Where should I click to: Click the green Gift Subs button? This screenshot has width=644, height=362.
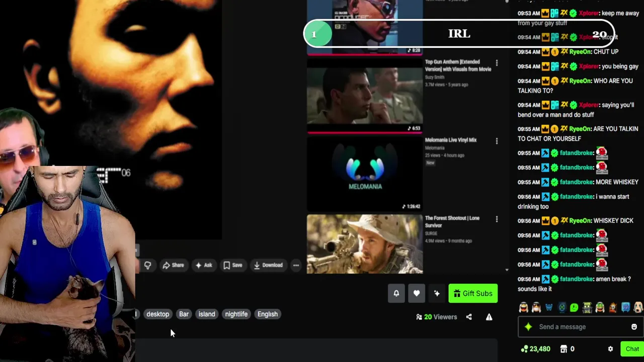pos(473,294)
